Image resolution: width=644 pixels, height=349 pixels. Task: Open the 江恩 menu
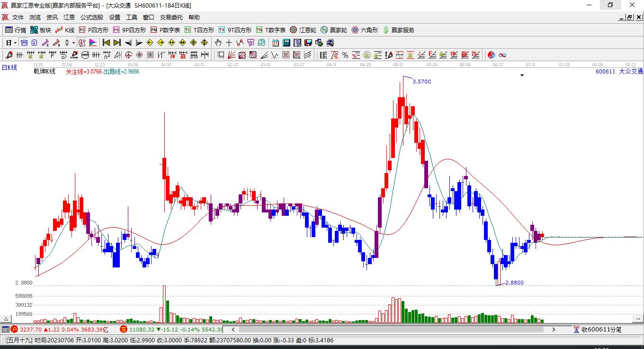click(69, 18)
